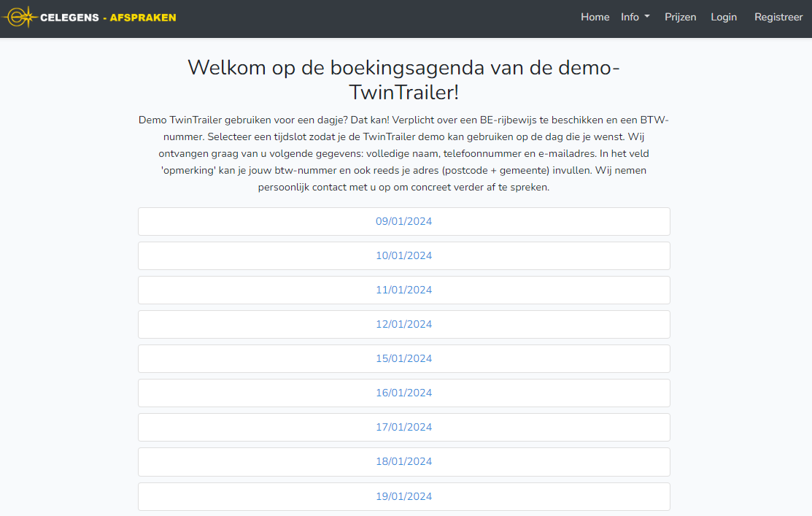Screen dimensions: 812x516
Task: Choose the 19/01/2024 slot
Action: (x=404, y=496)
